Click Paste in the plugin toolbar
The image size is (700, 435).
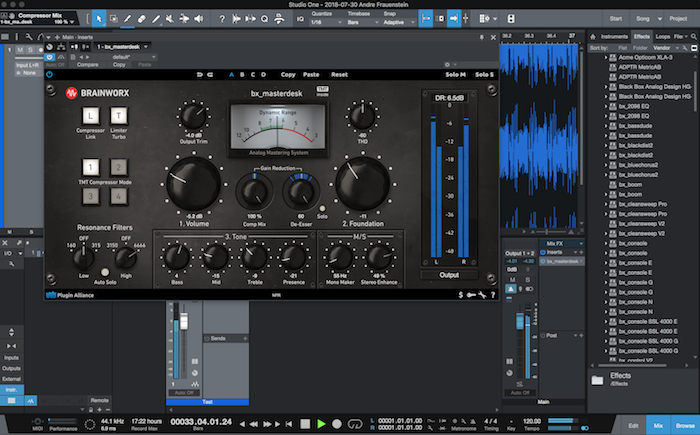[x=311, y=75]
